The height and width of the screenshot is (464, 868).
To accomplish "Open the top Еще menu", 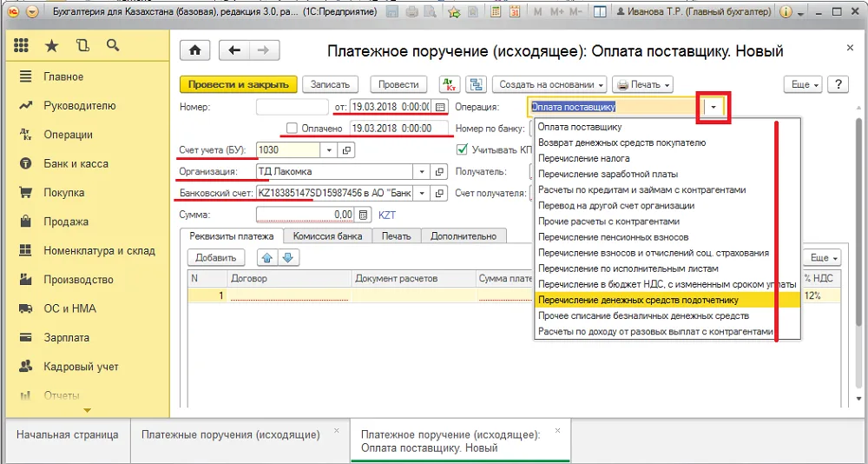I will [805, 85].
